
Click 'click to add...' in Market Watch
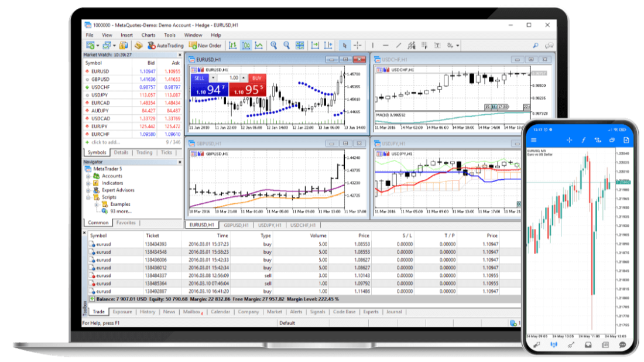click(x=105, y=142)
